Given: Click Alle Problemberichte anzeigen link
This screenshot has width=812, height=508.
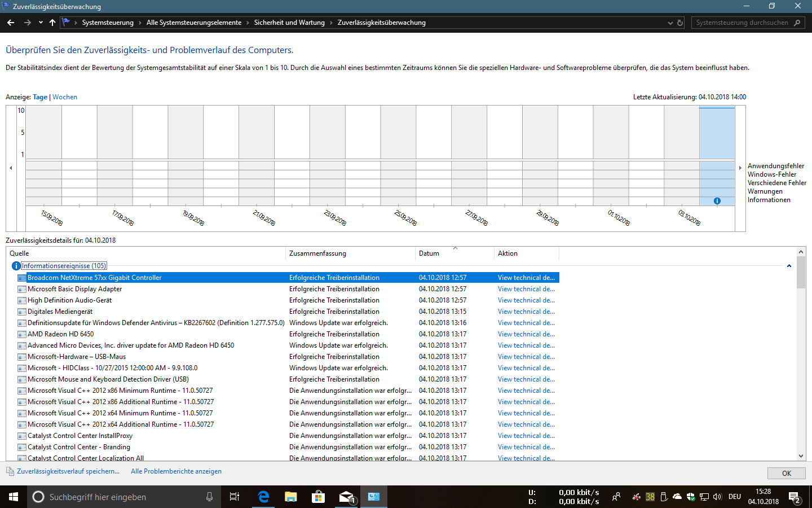Looking at the screenshot, I should [x=176, y=471].
